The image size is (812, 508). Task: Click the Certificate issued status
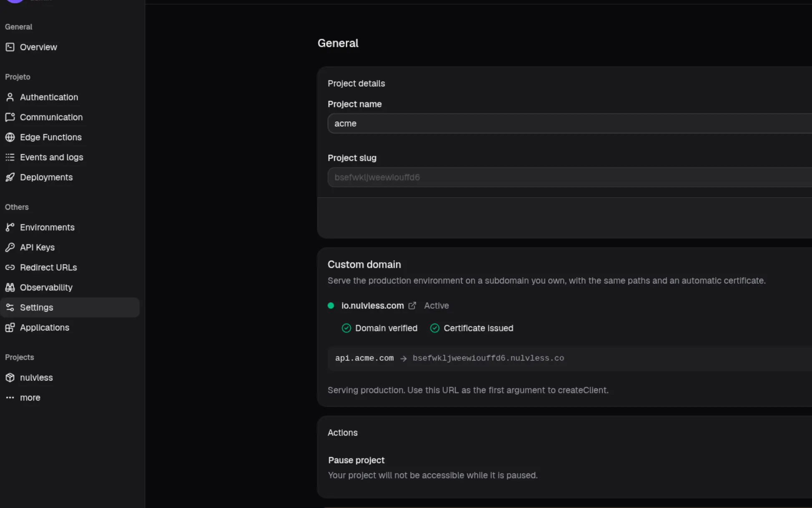pyautogui.click(x=472, y=328)
